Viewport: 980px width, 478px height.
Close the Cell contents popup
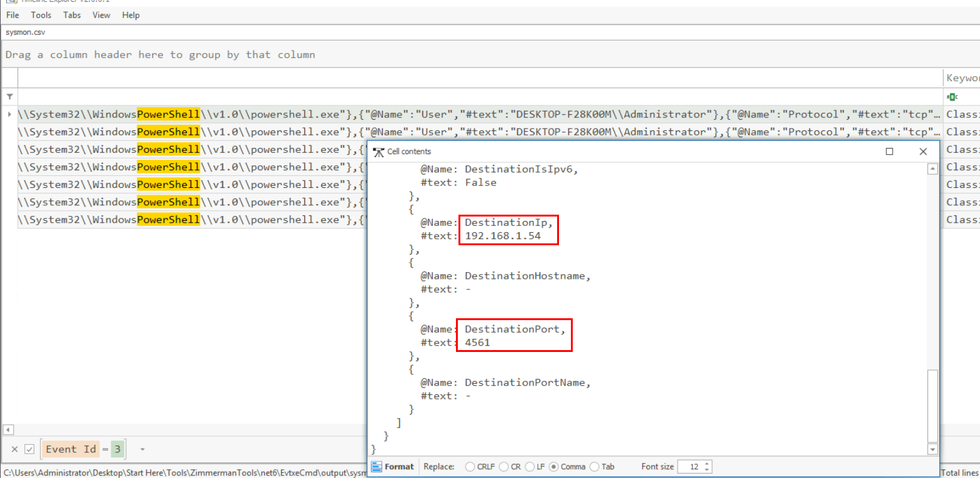point(923,152)
